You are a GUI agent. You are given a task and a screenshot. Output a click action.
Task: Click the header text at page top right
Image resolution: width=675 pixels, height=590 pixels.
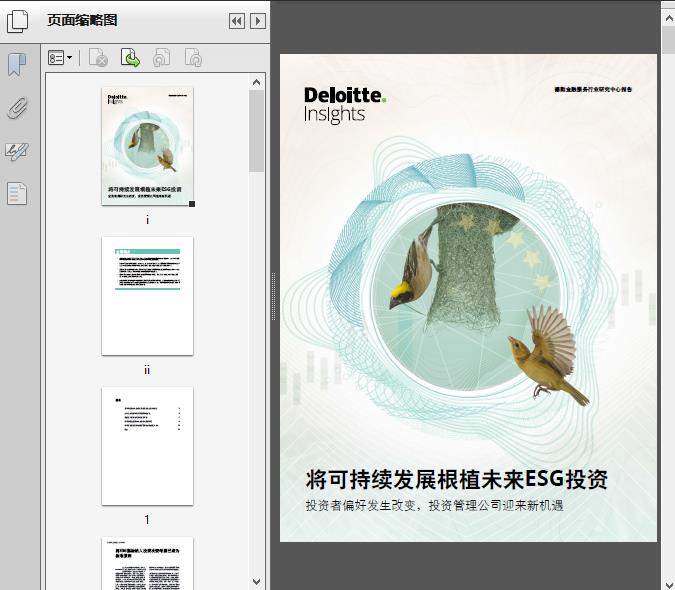point(593,90)
